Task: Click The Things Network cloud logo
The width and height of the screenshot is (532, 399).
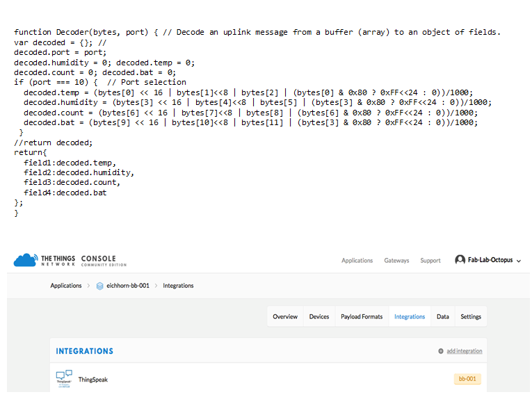Action: tap(25, 260)
